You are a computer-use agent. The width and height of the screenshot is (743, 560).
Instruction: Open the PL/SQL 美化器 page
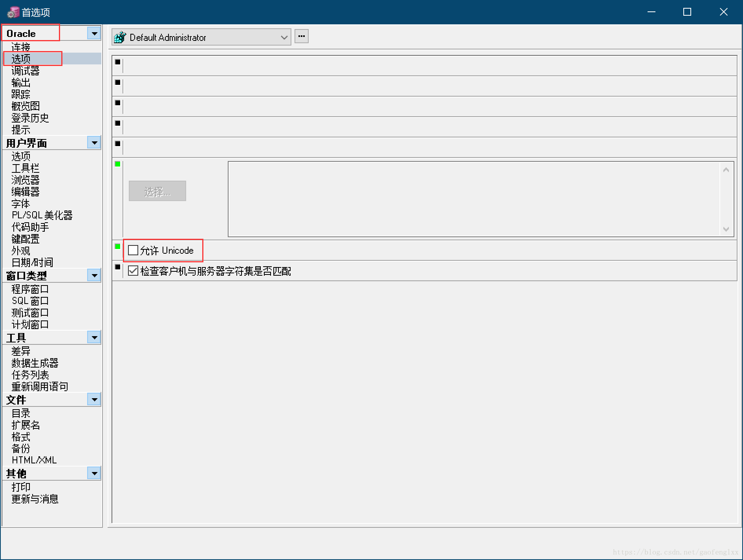[42, 215]
